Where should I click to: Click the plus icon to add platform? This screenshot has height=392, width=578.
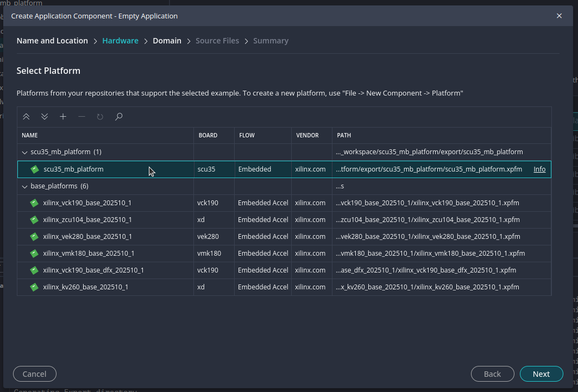click(63, 117)
